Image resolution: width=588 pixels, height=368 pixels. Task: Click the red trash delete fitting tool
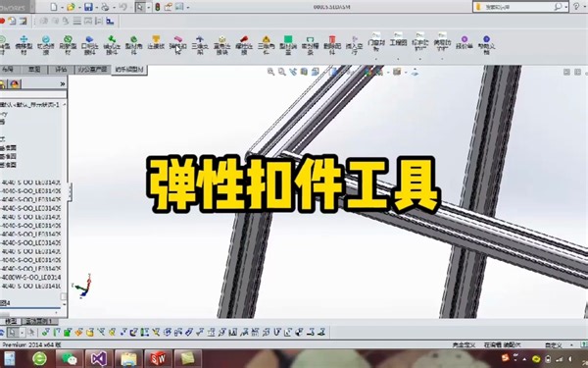tap(332, 45)
